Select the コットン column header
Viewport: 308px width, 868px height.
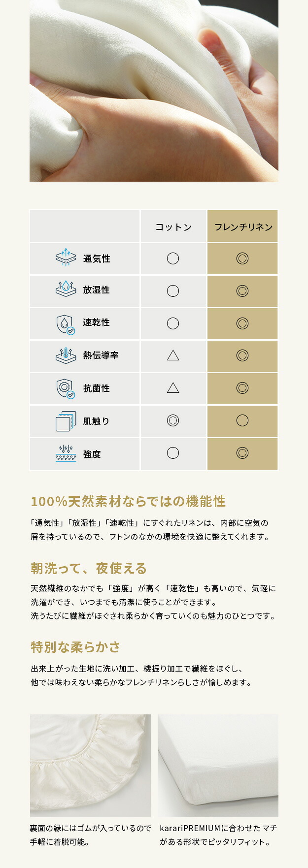click(x=173, y=227)
